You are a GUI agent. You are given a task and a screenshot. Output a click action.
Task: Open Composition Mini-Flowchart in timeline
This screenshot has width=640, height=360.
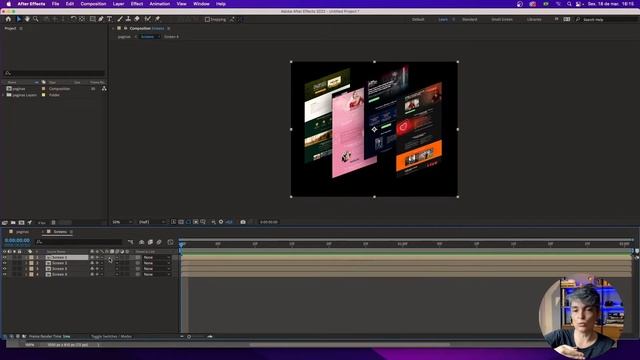tap(131, 242)
